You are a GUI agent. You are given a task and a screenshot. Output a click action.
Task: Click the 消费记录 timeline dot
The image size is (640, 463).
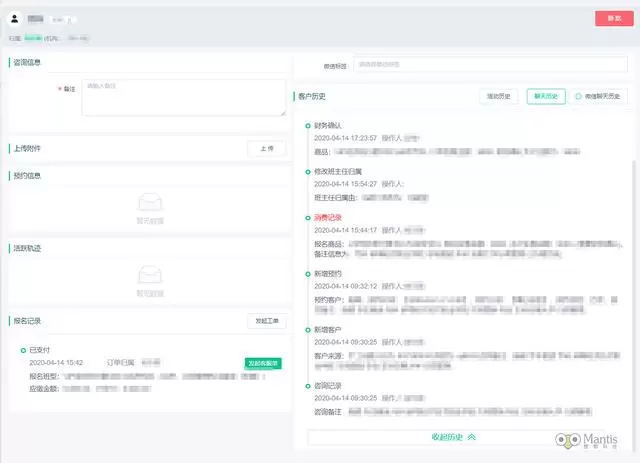[307, 216]
